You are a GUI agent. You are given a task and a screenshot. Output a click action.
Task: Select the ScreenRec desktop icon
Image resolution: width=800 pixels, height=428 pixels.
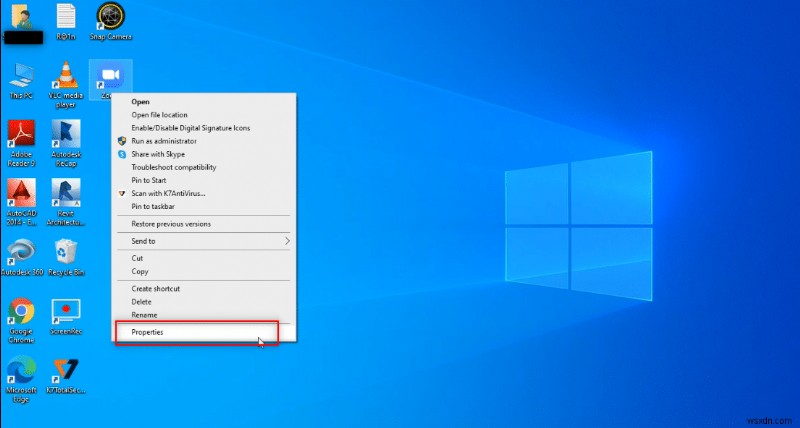click(66, 317)
